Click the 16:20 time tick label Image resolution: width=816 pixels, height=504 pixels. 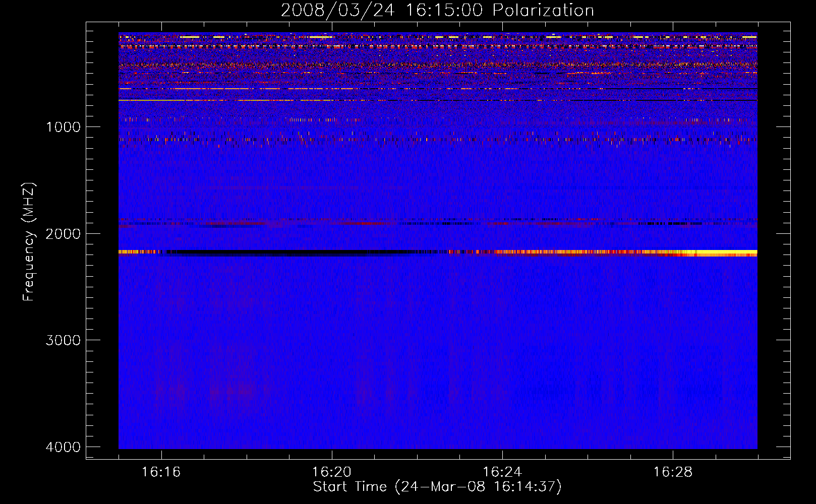point(332,472)
